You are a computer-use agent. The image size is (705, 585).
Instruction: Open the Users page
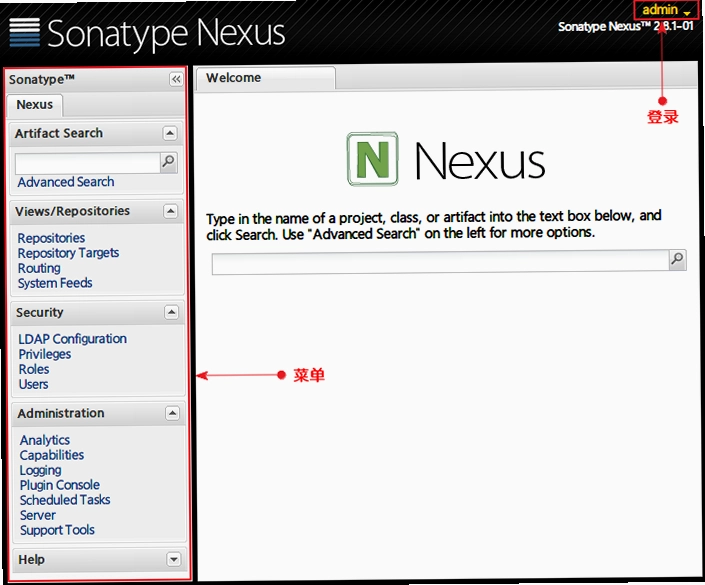pos(34,384)
